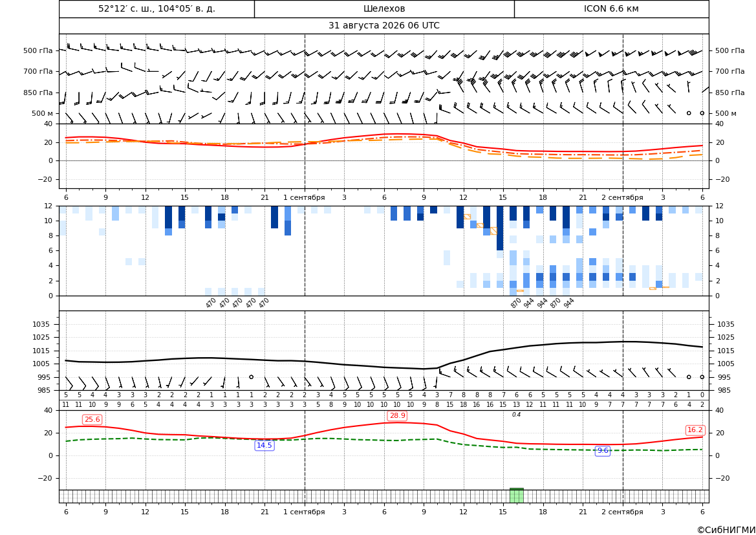Click the 52°12′ с. ш. coordinates cell

[x=157, y=8]
